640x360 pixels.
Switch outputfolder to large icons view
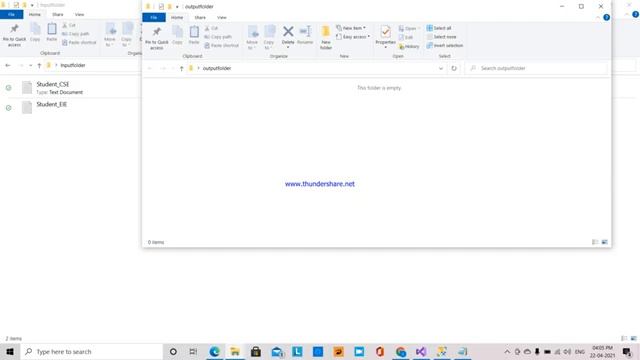[x=604, y=242]
